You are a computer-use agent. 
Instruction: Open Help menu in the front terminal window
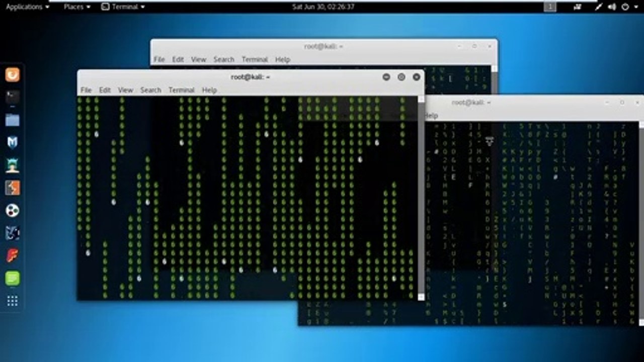click(x=209, y=90)
